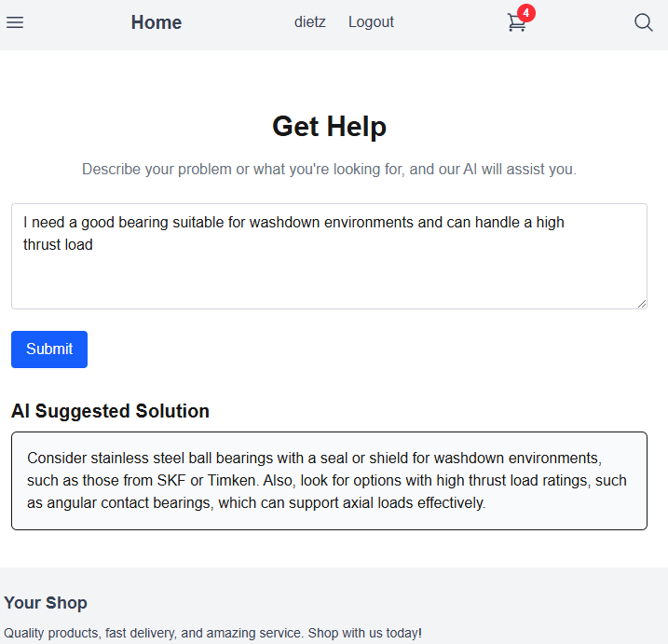This screenshot has width=668, height=644.
Task: Click the AI Suggested Solution heading
Action: [110, 411]
